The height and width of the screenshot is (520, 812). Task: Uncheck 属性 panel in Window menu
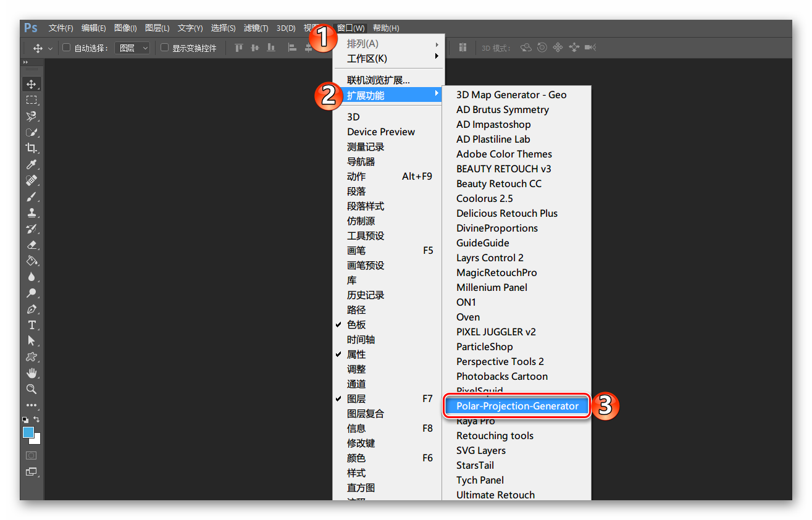coord(388,354)
